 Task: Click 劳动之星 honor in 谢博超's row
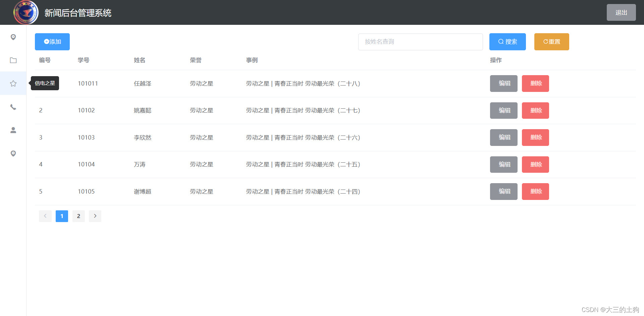coord(202,192)
